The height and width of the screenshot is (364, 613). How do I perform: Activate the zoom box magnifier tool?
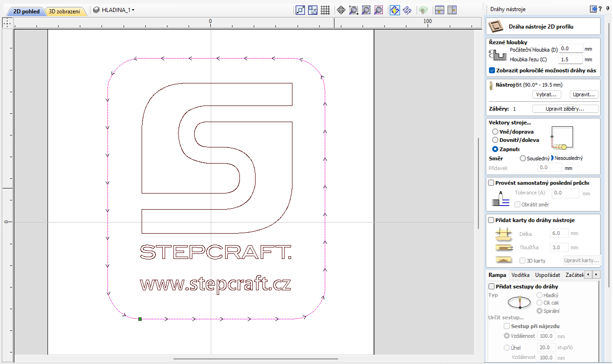tap(354, 10)
